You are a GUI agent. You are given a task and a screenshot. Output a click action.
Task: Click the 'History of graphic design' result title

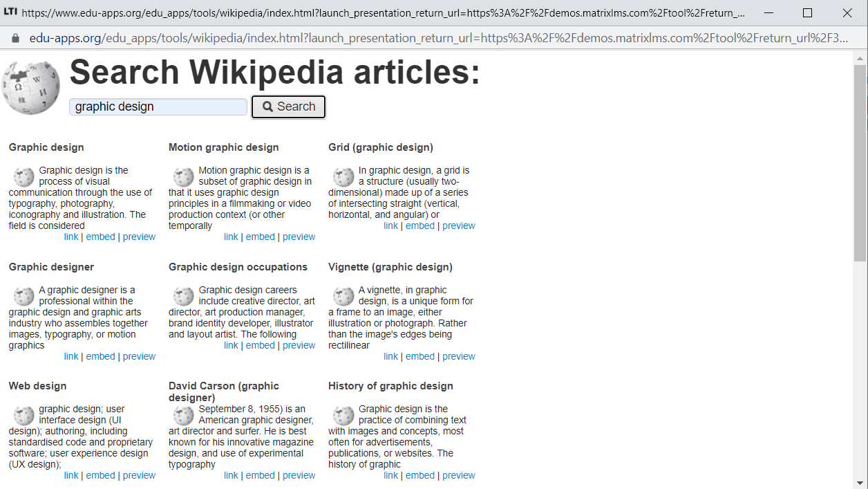coord(390,386)
